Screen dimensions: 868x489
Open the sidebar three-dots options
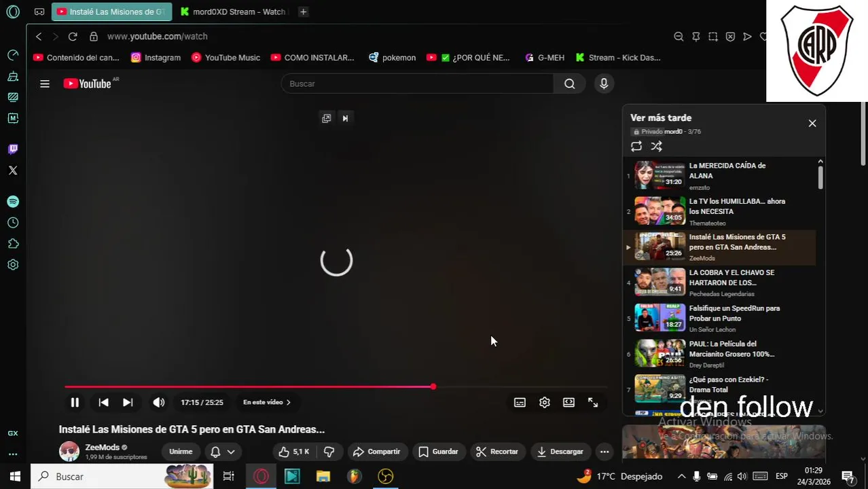click(x=13, y=454)
